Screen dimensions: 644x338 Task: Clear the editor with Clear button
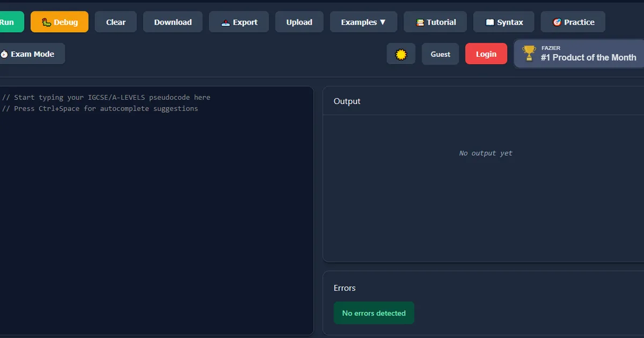[x=116, y=22]
